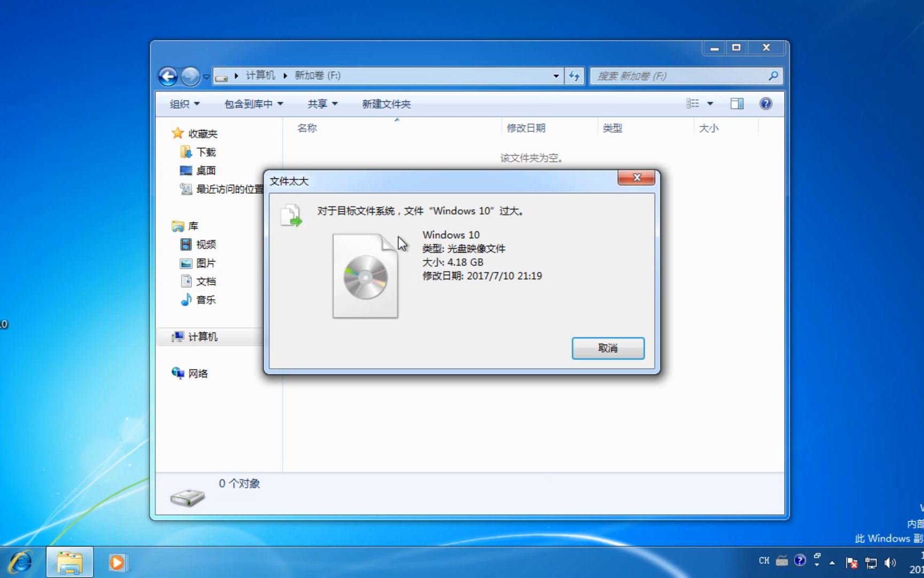Open the Explorer help icon
Image resolution: width=924 pixels, height=578 pixels.
pos(766,103)
